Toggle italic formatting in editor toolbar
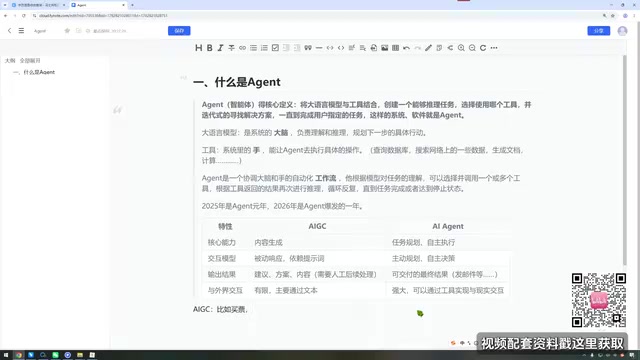 tap(220, 48)
